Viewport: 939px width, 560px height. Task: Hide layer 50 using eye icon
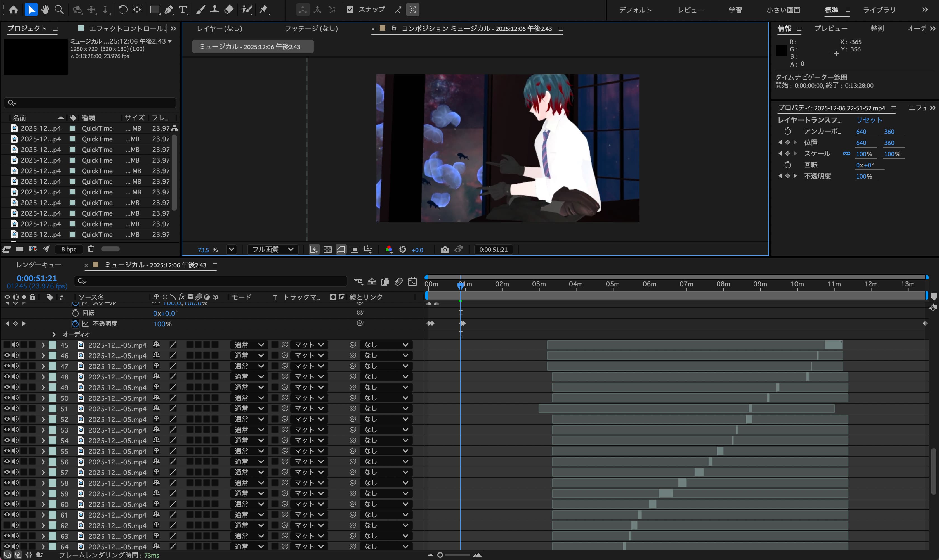7,398
